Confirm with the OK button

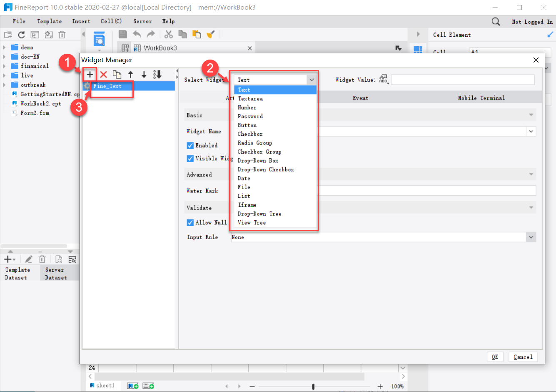[x=495, y=357]
